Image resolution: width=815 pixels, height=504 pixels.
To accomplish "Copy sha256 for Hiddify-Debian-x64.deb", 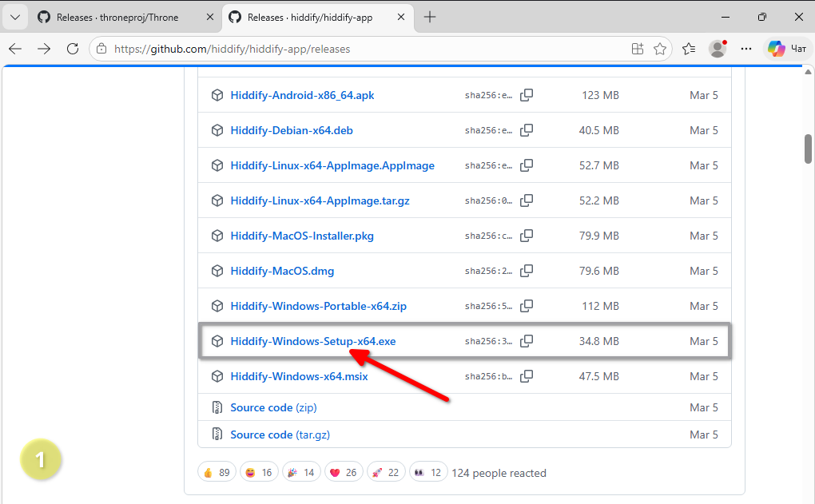I will pos(527,130).
